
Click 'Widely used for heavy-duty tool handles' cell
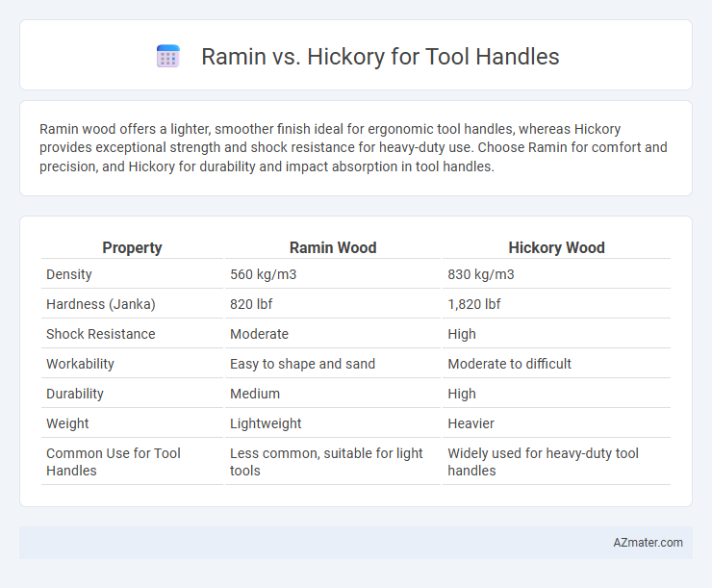(543, 462)
